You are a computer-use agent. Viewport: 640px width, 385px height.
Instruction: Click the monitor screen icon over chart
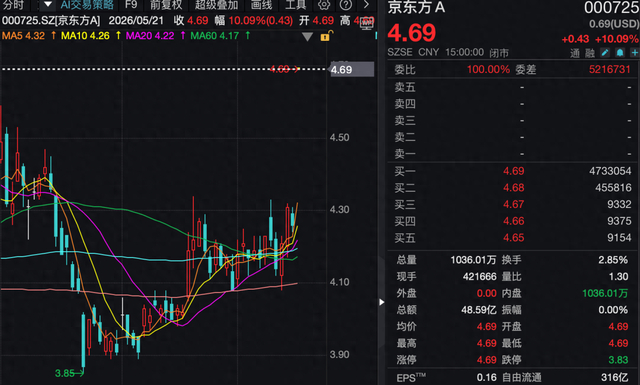367,24
